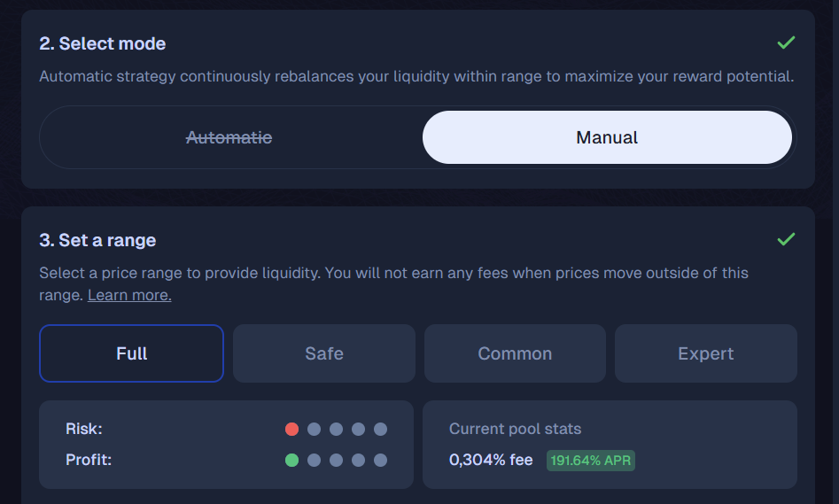The height and width of the screenshot is (504, 839).
Task: Click the red first Risk indicator dot
Action: coord(291,429)
